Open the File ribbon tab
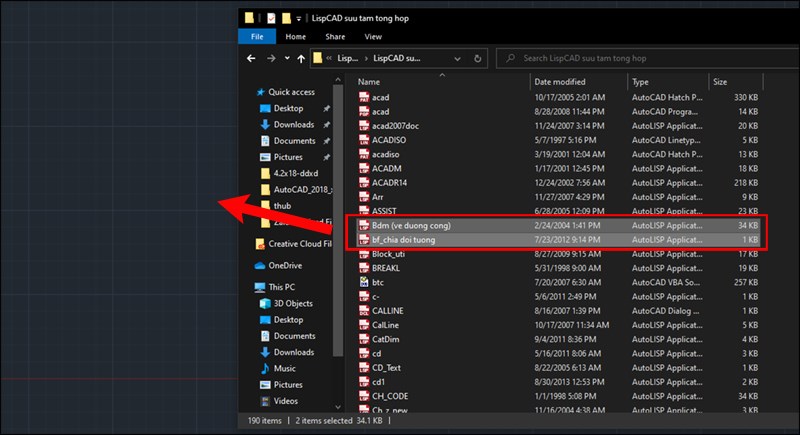Image resolution: width=800 pixels, height=435 pixels. click(x=257, y=37)
